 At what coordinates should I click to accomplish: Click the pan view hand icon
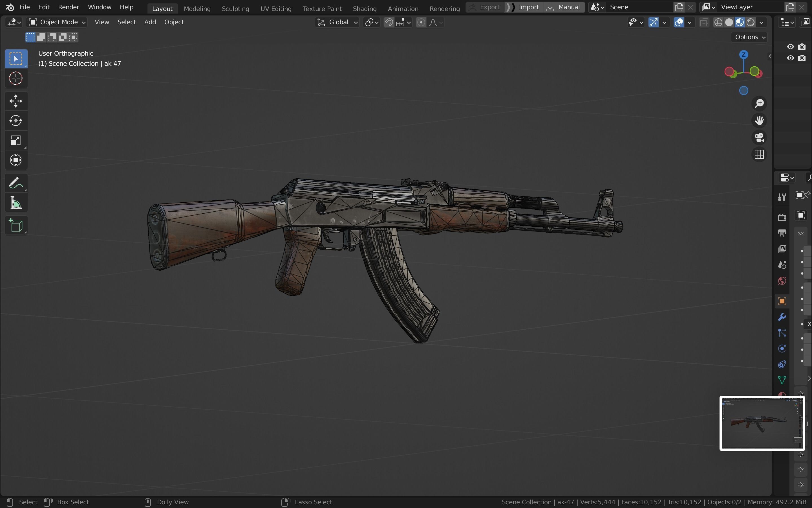tap(759, 120)
